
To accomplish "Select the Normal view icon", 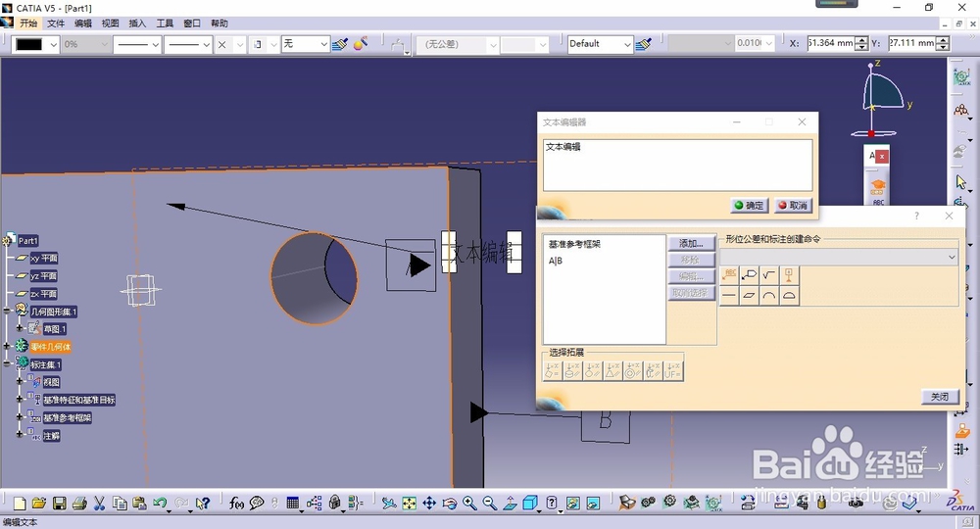I will 510,504.
